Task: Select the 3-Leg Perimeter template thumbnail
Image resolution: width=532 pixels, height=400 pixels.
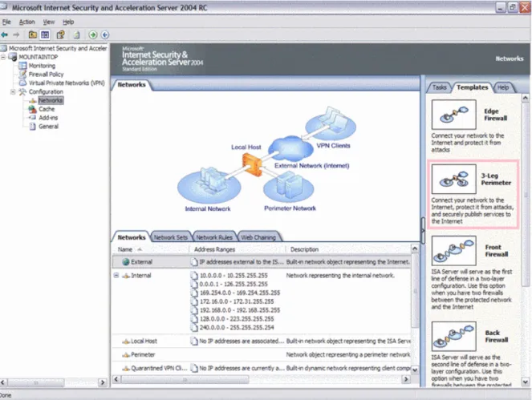Action: [x=453, y=179]
